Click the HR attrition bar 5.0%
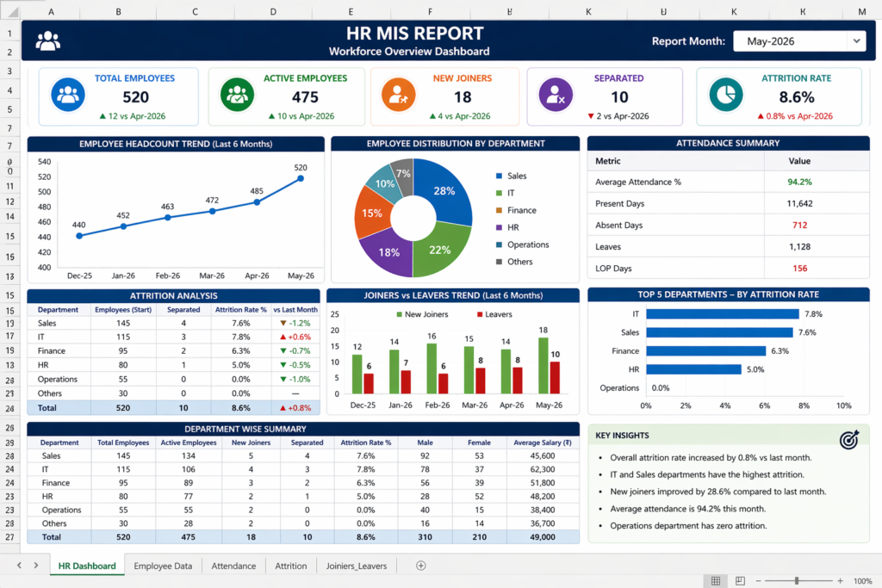 pos(693,369)
